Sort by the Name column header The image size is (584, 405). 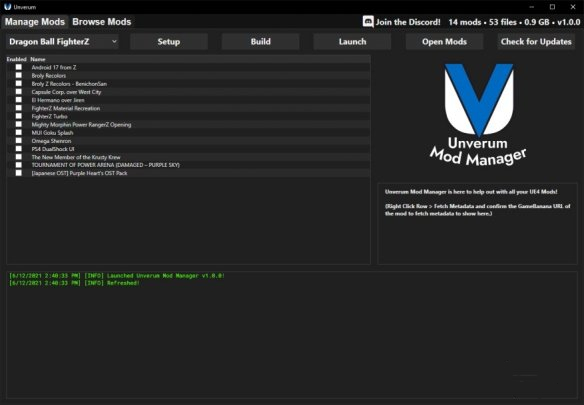(x=38, y=59)
